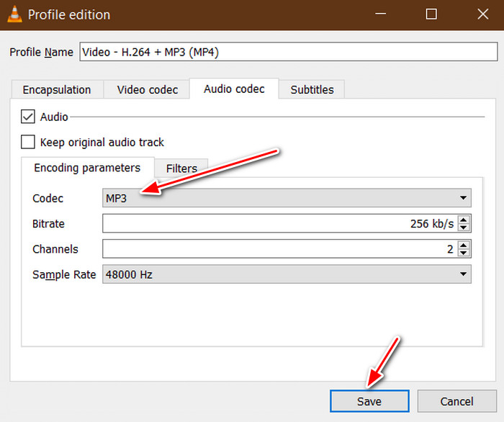Open the Sample Rate 48000 Hz dropdown
504x422 pixels.
pyautogui.click(x=287, y=274)
